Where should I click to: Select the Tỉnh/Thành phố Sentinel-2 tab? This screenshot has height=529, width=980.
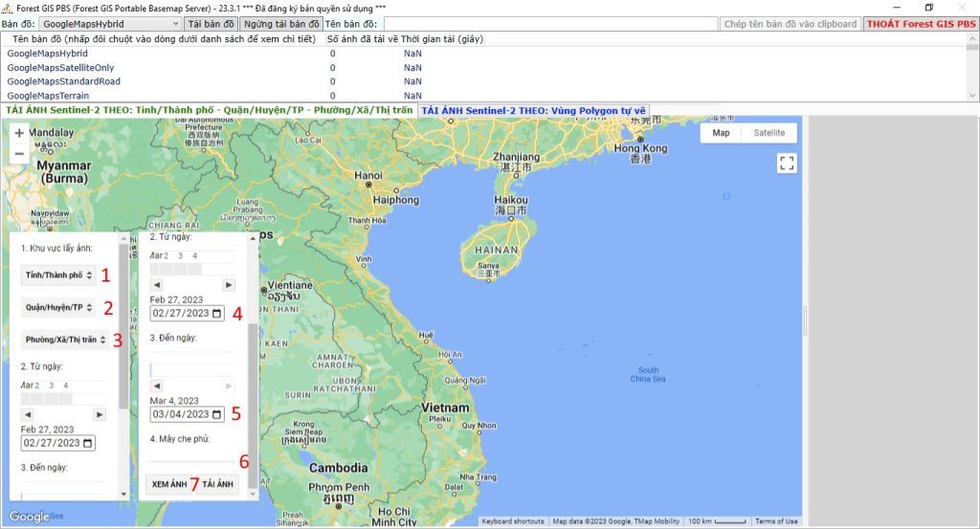pyautogui.click(x=210, y=111)
